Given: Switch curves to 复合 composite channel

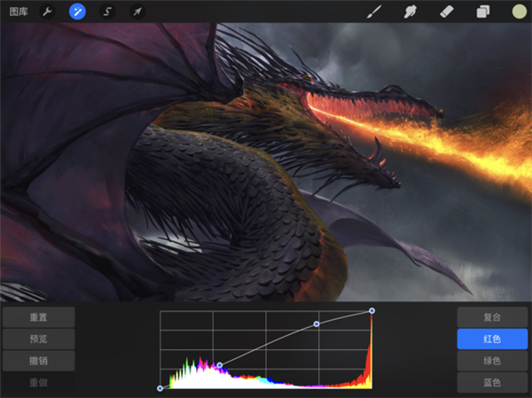Looking at the screenshot, I should point(492,317).
